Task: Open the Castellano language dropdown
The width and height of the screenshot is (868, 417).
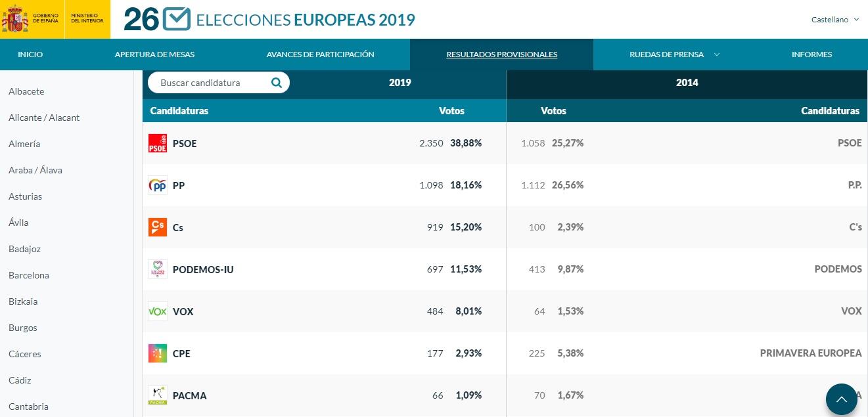Action: tap(834, 20)
